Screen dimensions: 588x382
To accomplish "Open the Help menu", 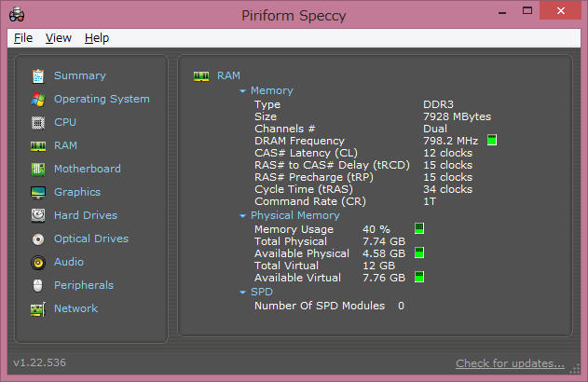I will pyautogui.click(x=97, y=38).
